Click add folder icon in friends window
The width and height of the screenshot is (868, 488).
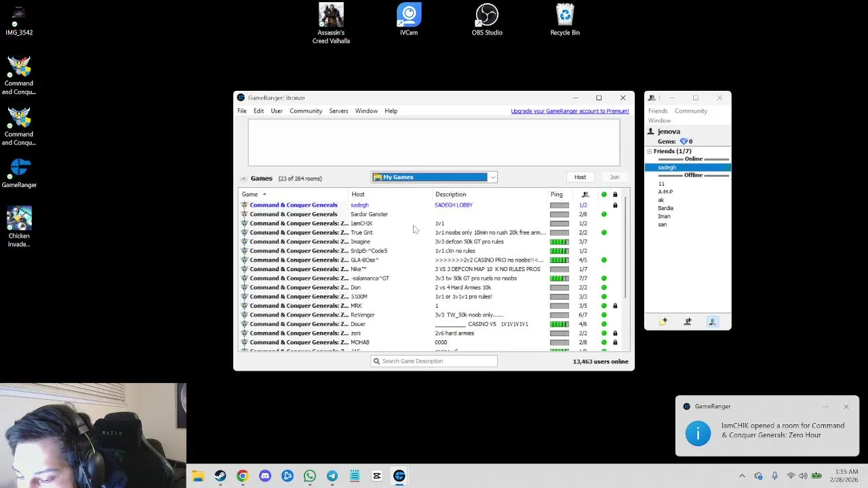[x=663, y=321]
